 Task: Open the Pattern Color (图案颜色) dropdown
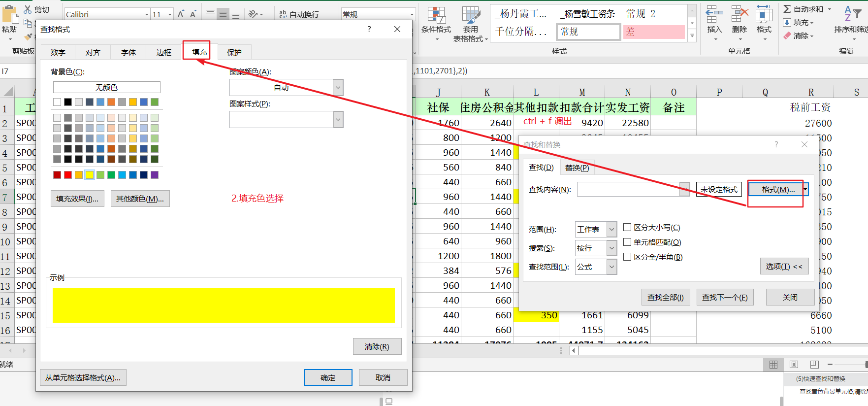click(338, 87)
